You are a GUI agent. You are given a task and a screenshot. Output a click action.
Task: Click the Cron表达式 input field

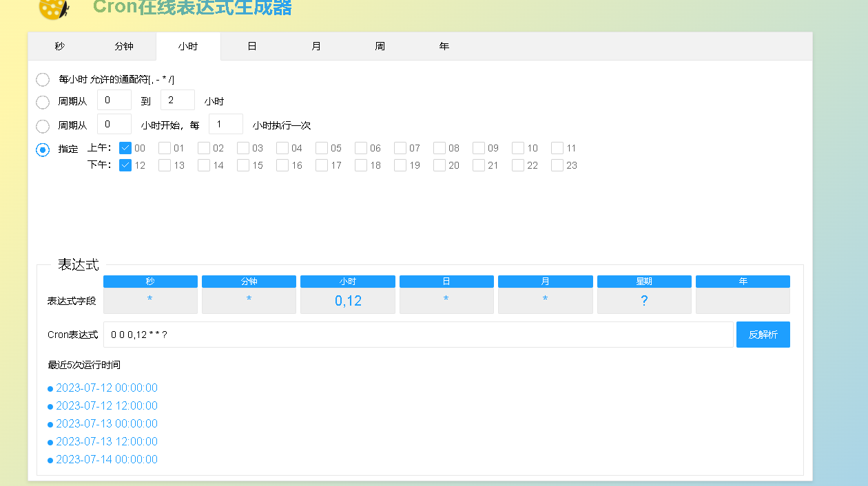point(417,335)
